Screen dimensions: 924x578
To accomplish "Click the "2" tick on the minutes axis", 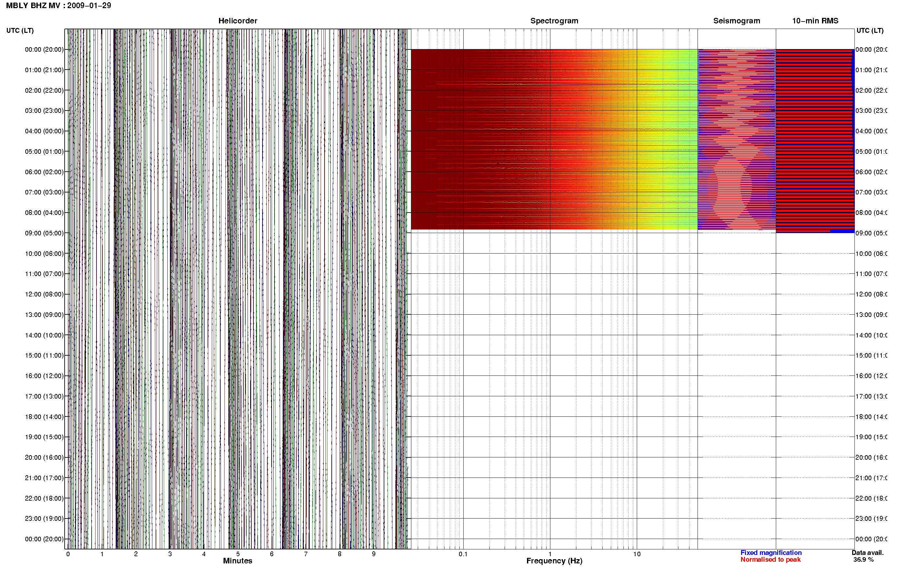I will click(135, 554).
